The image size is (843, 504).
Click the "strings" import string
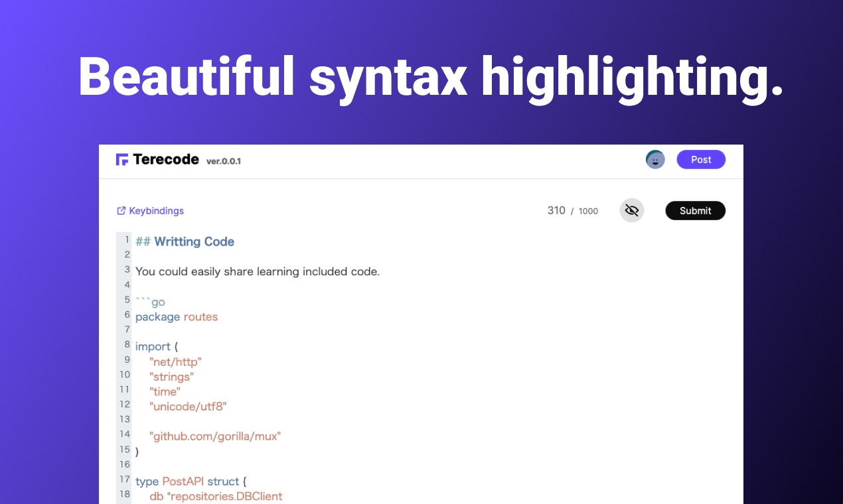click(171, 377)
